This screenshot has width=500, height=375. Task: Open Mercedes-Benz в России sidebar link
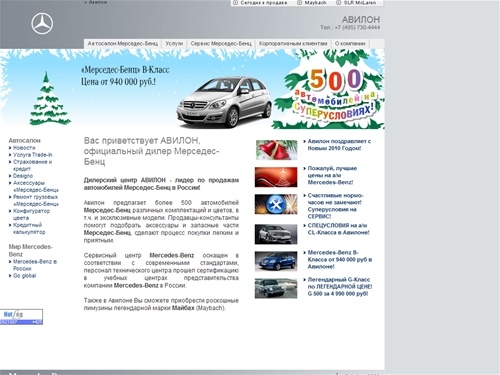pyautogui.click(x=35, y=265)
